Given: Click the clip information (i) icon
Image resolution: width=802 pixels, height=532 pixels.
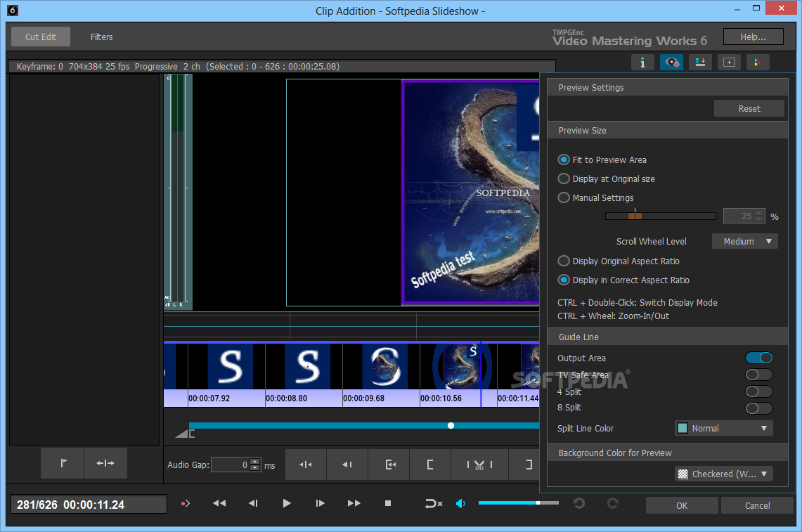Looking at the screenshot, I should point(642,62).
